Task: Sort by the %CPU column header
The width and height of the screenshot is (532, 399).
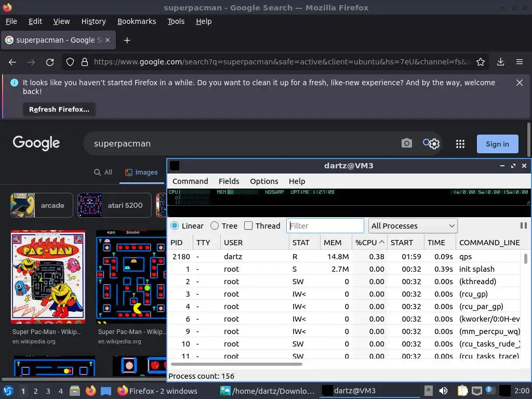Action: [x=369, y=243]
